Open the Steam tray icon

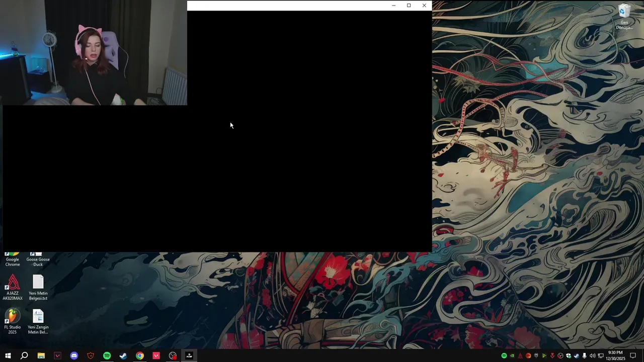click(x=577, y=355)
